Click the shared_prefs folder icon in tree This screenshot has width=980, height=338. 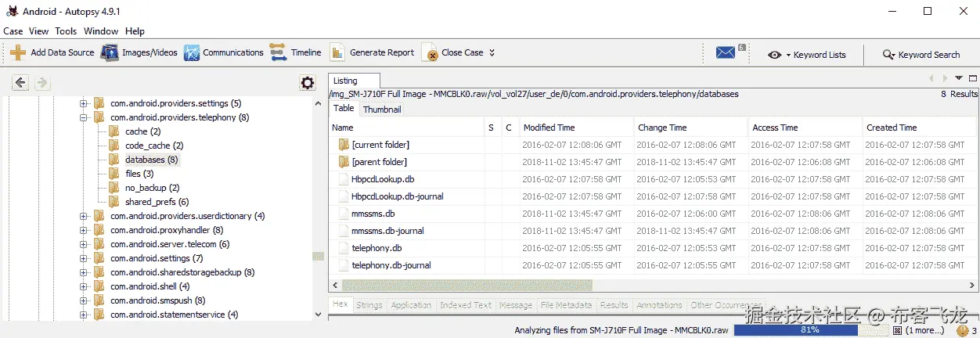[x=114, y=202]
